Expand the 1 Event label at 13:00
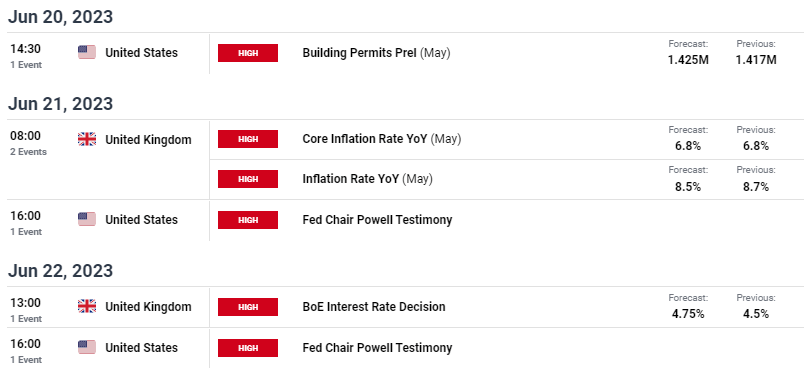Image resolution: width=804 pixels, height=378 pixels. (x=26, y=319)
